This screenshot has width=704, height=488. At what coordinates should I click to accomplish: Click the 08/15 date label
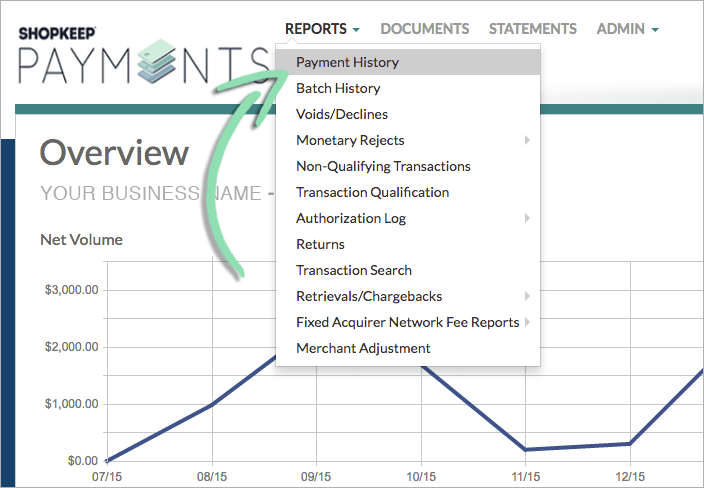point(212,477)
